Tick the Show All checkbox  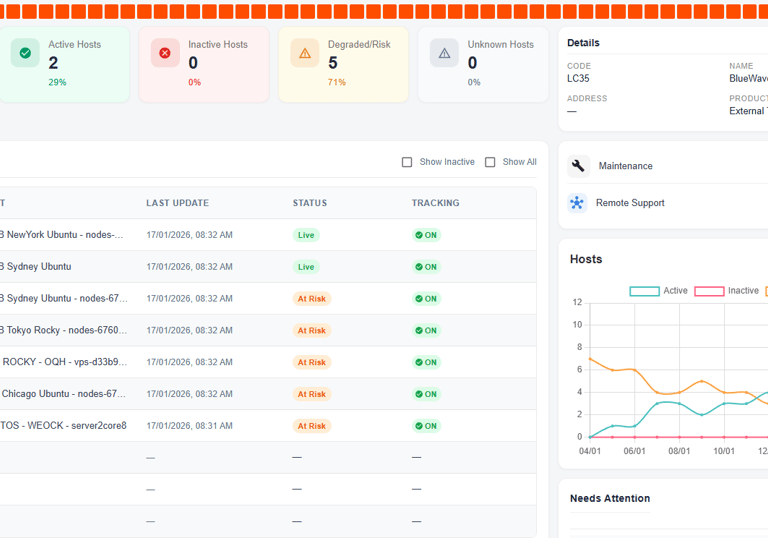tap(490, 162)
